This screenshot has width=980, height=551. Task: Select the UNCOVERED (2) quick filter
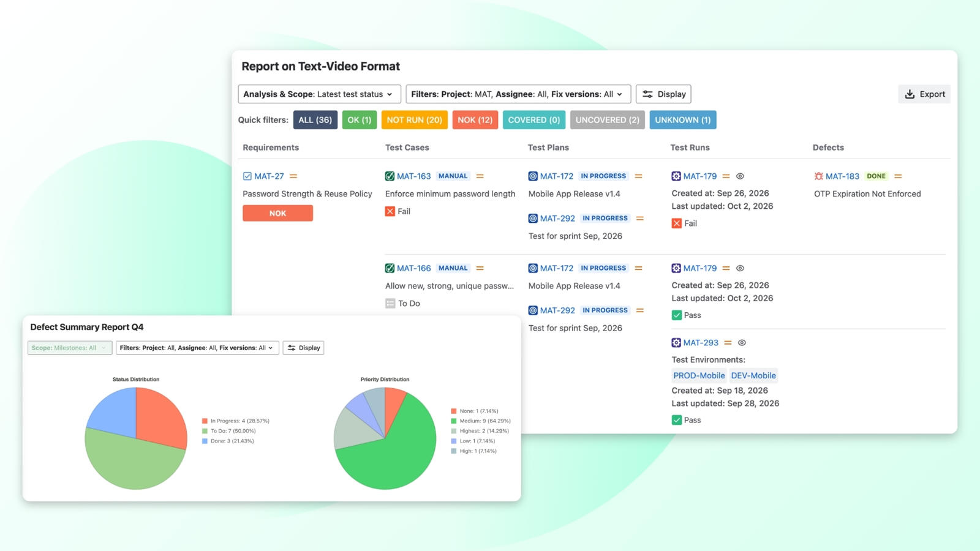608,120
